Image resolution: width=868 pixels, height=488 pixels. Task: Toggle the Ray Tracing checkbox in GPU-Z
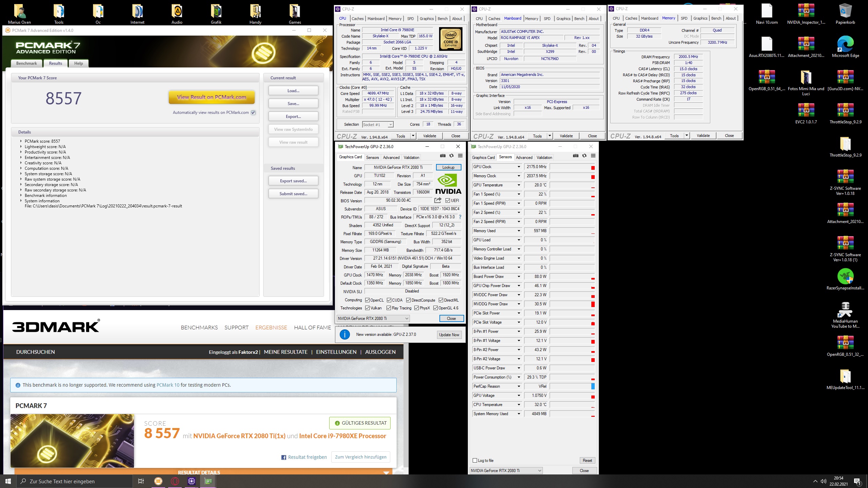tap(389, 308)
